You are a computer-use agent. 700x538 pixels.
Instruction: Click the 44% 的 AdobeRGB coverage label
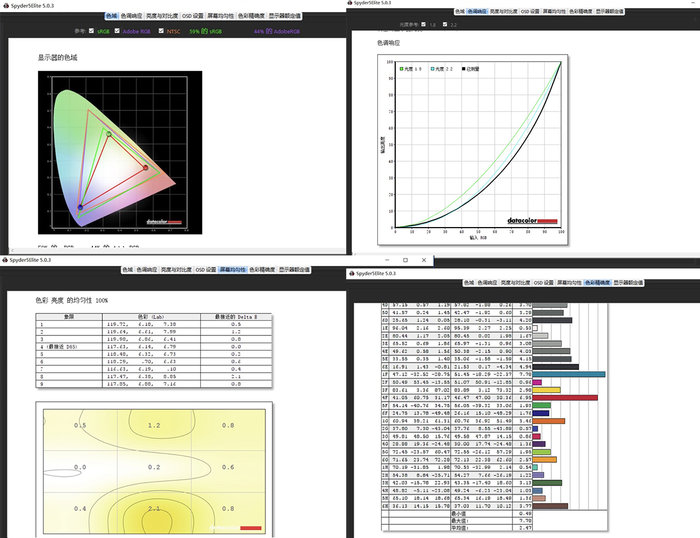pos(277,31)
